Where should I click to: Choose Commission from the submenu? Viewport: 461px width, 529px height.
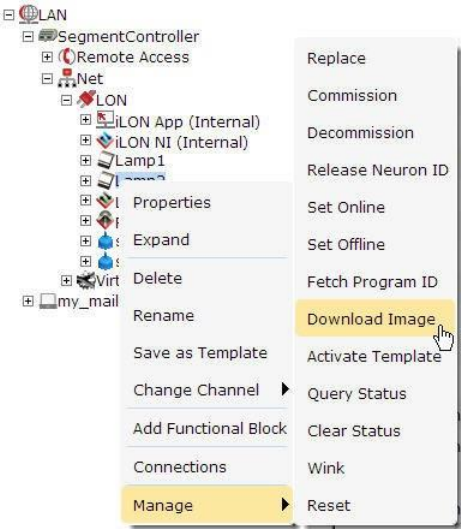tap(375, 95)
